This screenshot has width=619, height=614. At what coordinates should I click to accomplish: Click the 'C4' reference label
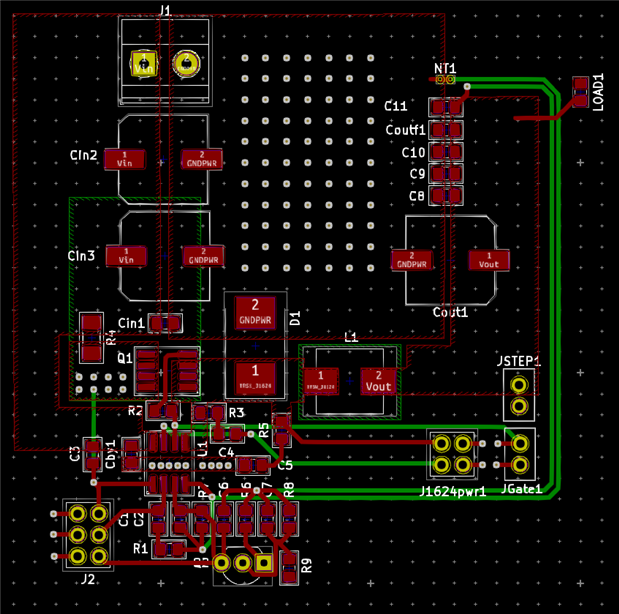tap(226, 453)
